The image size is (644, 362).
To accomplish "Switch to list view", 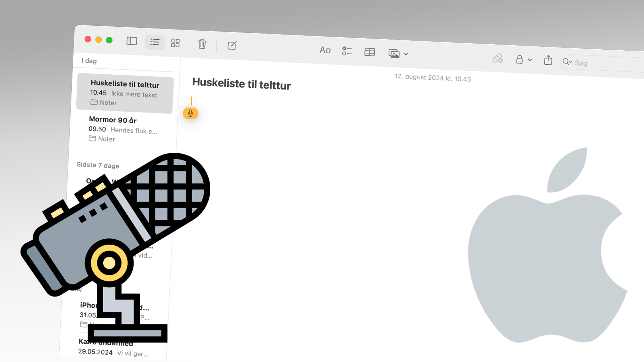I will [155, 42].
